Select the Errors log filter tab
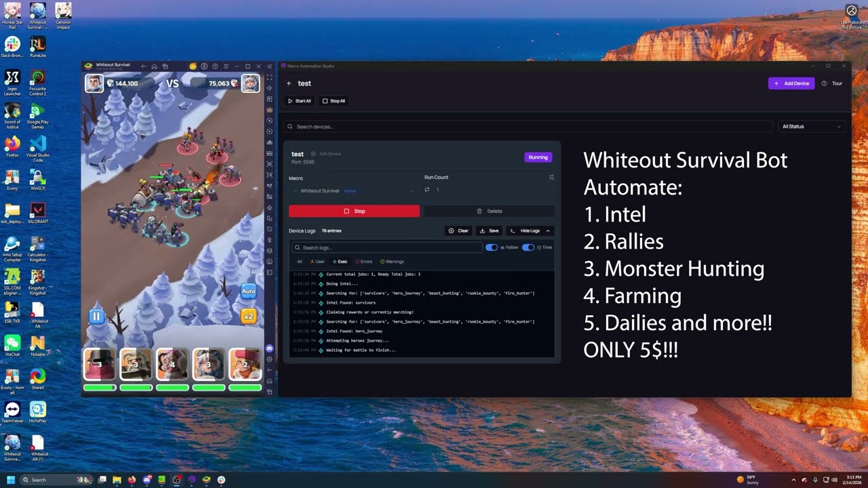The image size is (868, 488). tap(364, 262)
